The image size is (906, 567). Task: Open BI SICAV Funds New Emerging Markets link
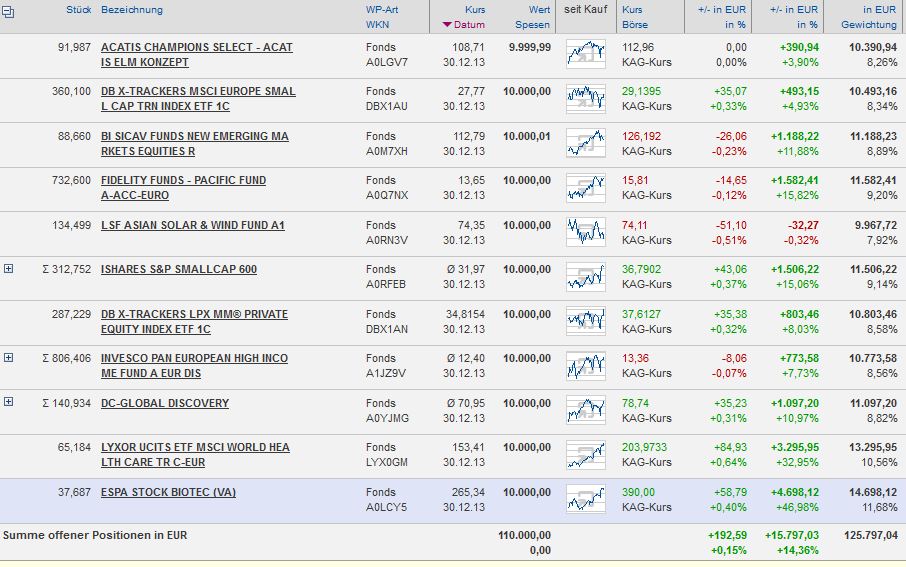[195, 144]
